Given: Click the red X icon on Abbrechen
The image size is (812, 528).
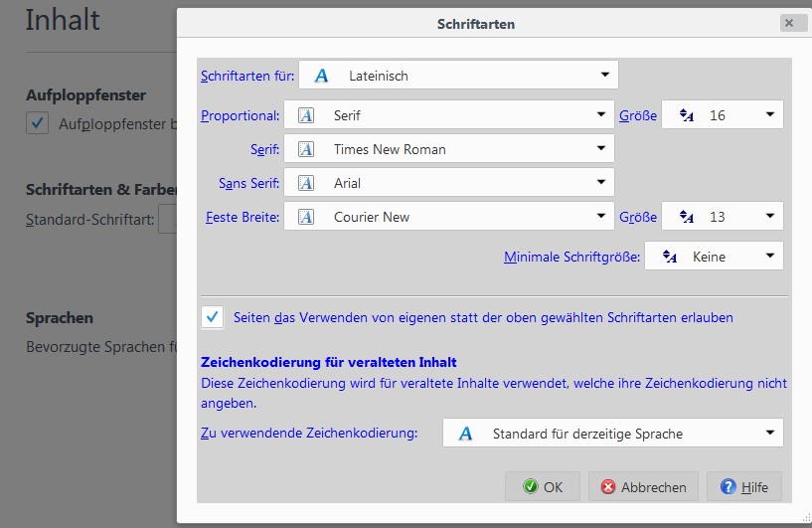Looking at the screenshot, I should [608, 487].
